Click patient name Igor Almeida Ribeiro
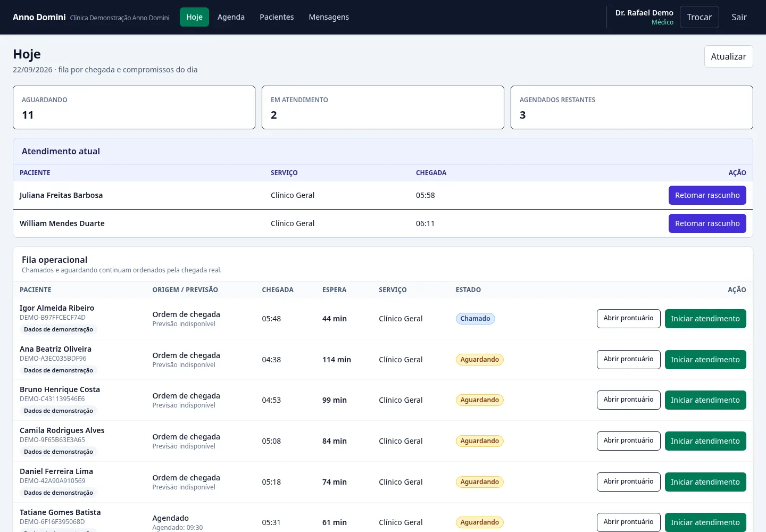The height and width of the screenshot is (532, 766). tap(57, 308)
